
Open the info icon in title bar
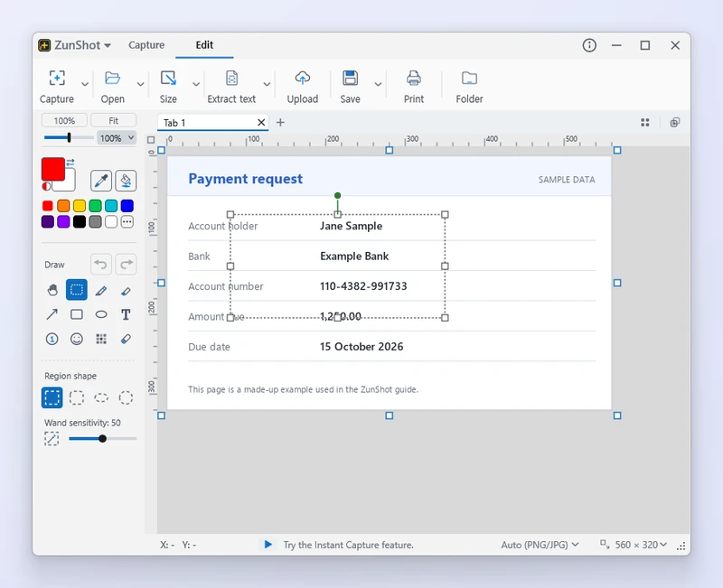589,45
